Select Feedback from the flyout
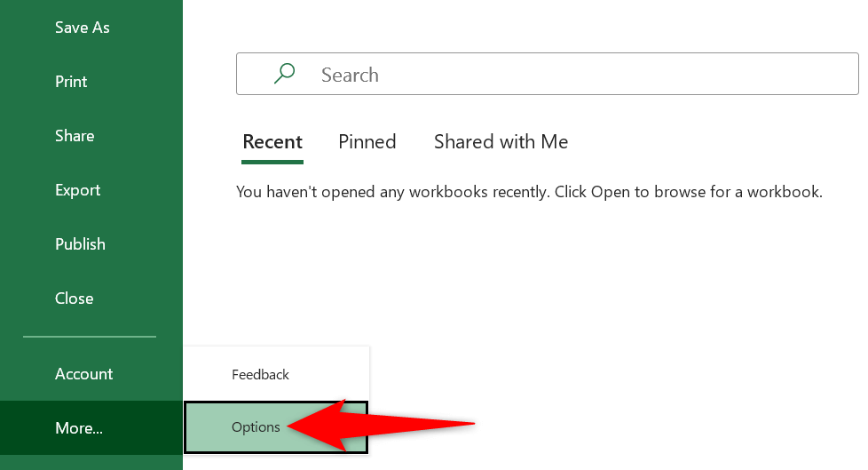This screenshot has height=470, width=868. tap(260, 375)
